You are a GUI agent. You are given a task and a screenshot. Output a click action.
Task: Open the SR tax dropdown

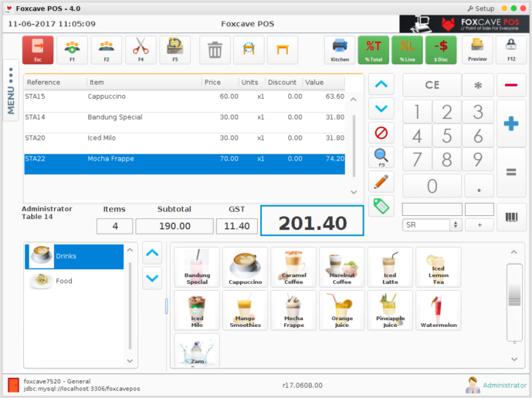point(432,224)
